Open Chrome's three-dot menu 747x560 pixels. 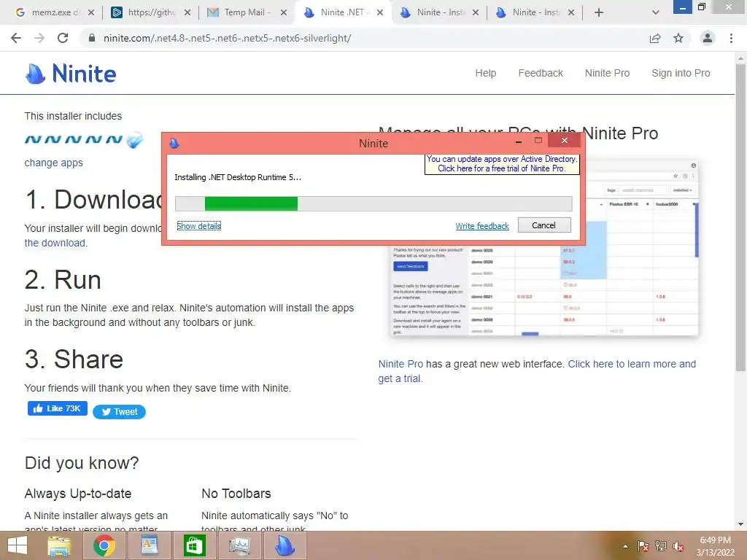[x=731, y=38]
